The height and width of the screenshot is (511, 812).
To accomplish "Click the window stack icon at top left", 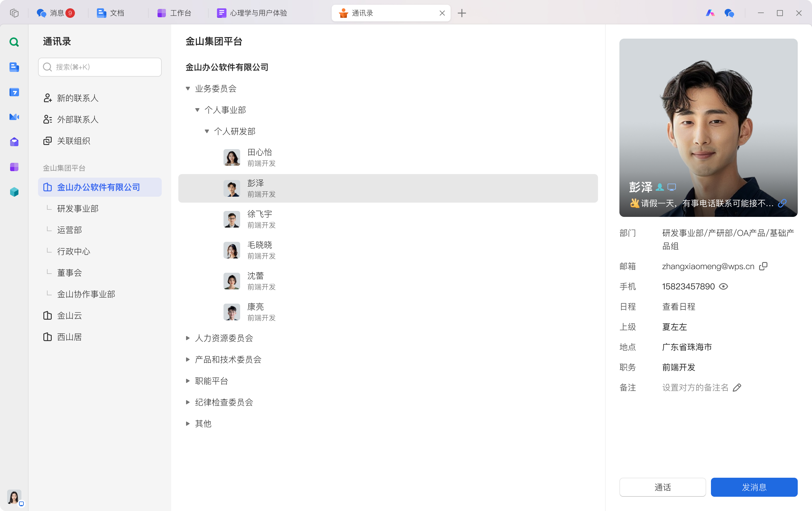I will coord(14,13).
